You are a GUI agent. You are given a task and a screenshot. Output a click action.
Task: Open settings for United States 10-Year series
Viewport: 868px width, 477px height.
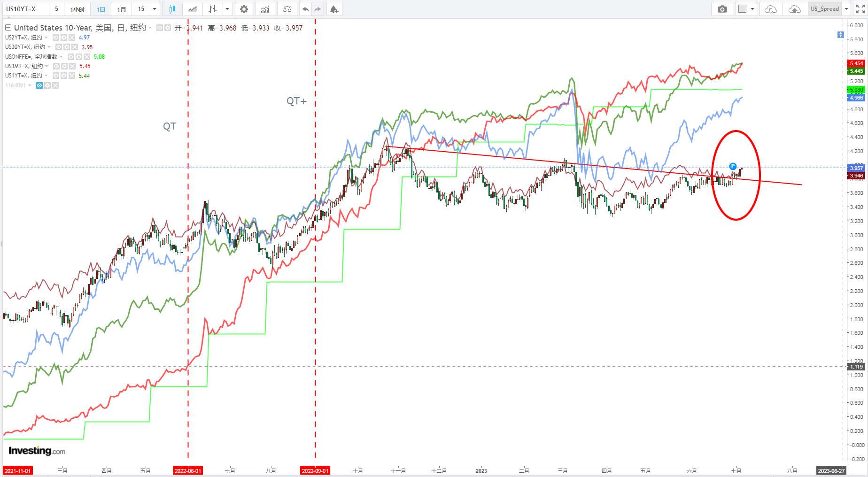168,28
